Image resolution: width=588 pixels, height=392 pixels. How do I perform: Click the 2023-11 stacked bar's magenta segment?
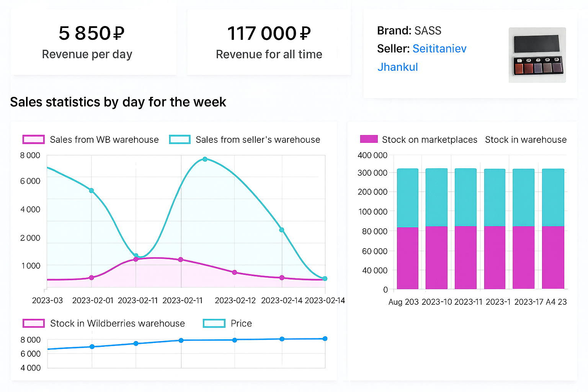tap(465, 258)
